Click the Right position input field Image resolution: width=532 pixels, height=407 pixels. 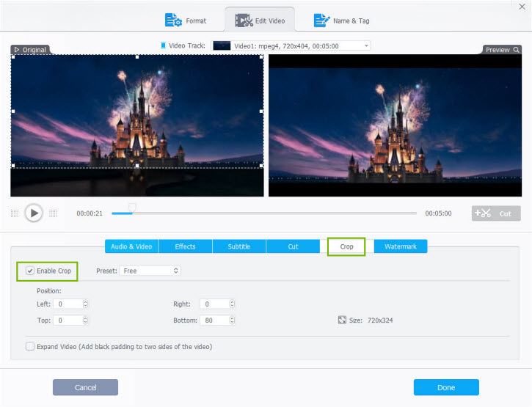[214, 304]
